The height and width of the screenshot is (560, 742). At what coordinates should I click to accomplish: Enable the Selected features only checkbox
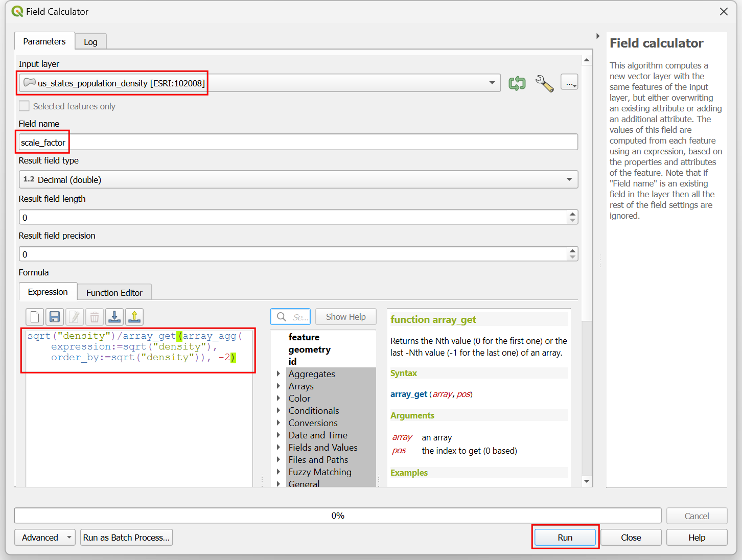pyautogui.click(x=24, y=106)
